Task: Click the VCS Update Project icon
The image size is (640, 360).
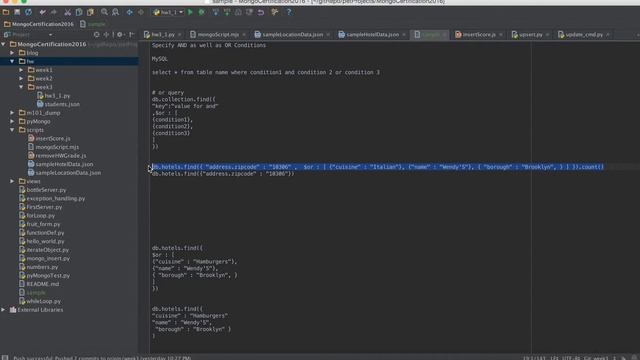Action: pos(216,12)
